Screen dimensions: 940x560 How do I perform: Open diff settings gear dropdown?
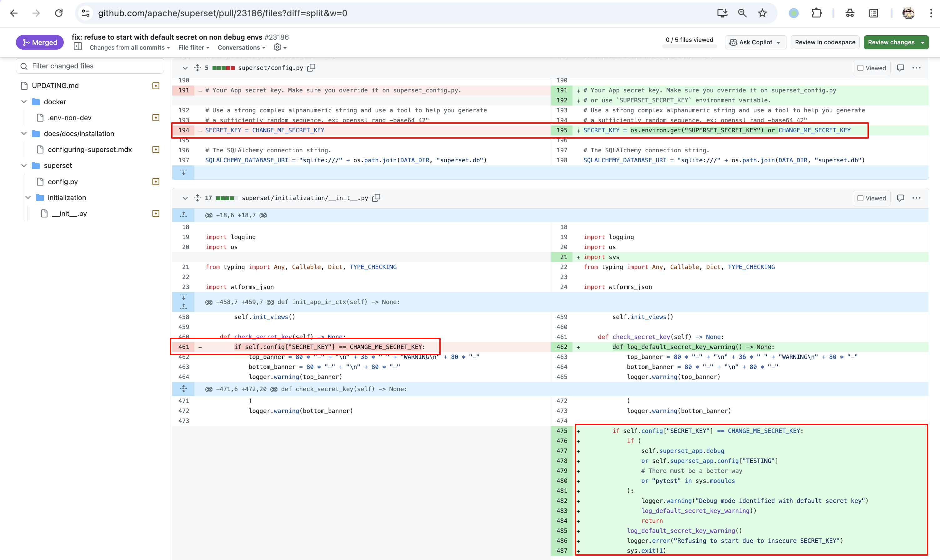[280, 47]
